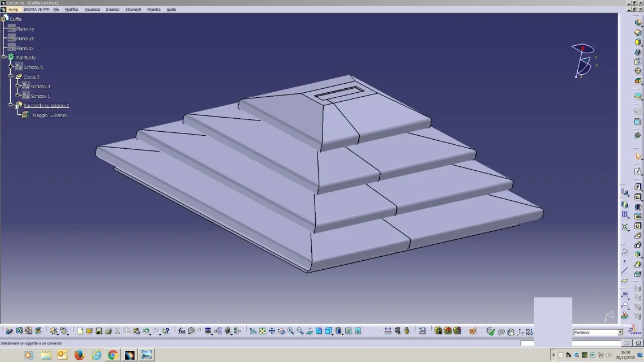The height and width of the screenshot is (362, 644).
Task: Collapse the Costa.2 tree node
Action: click(x=11, y=77)
